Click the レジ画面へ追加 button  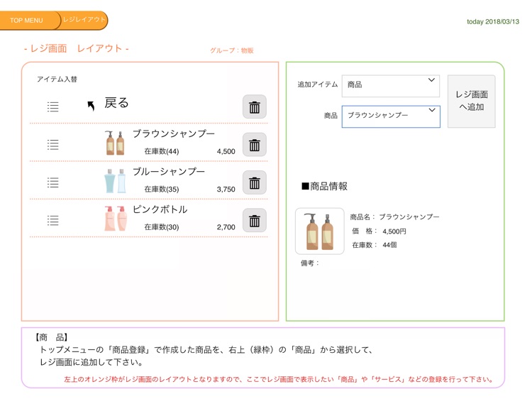[471, 102]
